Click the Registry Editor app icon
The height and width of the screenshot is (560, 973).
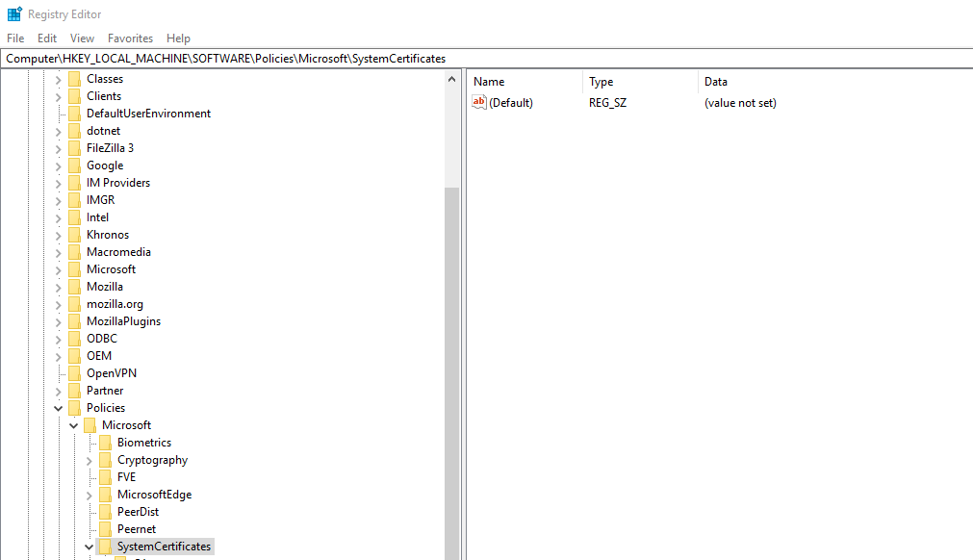point(14,13)
